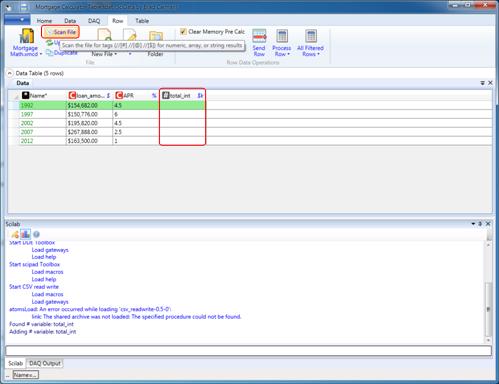Viewport: 499px width, 384px height.
Task: Click the Scilab chart toolbar icon
Action: click(x=26, y=234)
